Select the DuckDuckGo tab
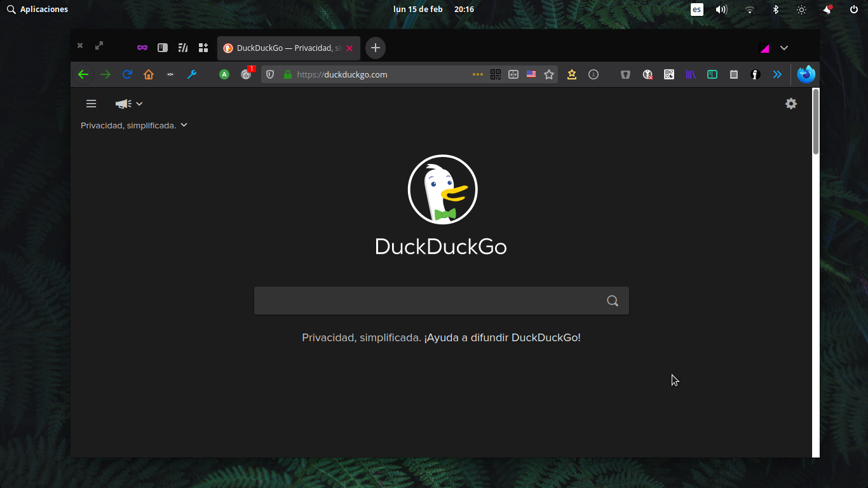This screenshot has height=488, width=868. point(288,48)
